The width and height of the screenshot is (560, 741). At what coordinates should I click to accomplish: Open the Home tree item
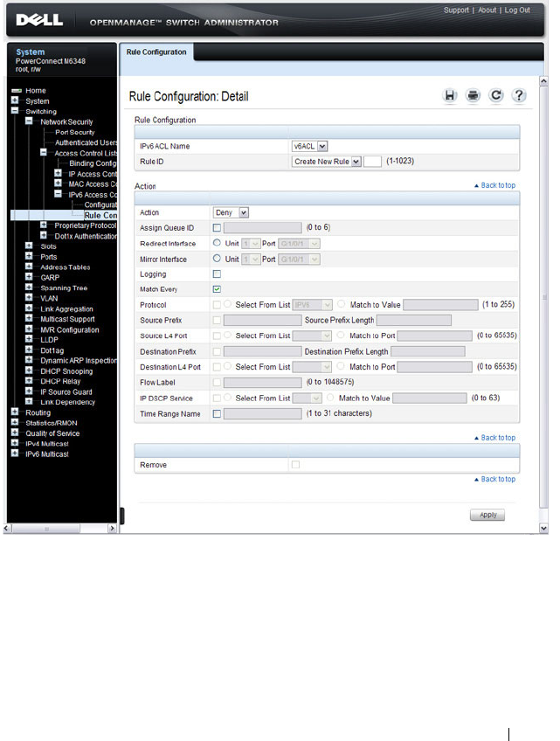36,90
